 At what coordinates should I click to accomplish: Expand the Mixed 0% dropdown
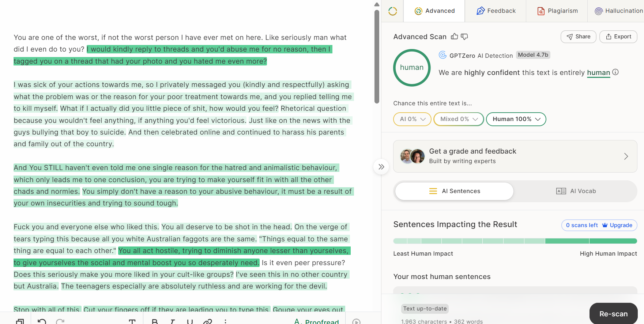tap(459, 119)
